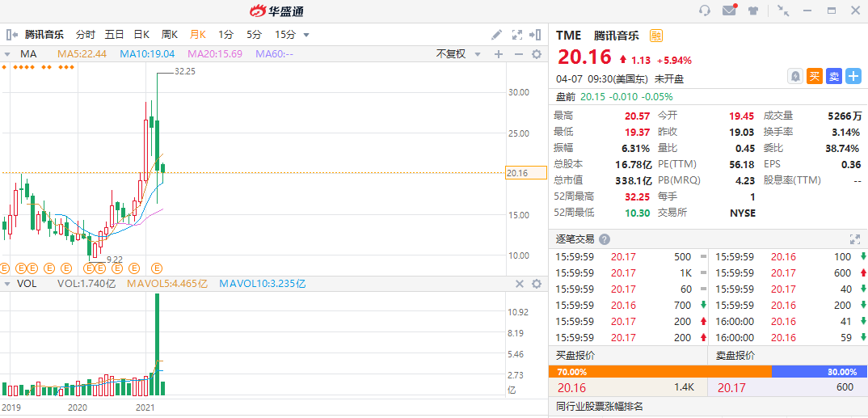Switch to the 5分 chart tab
868x418 pixels.
tap(254, 34)
